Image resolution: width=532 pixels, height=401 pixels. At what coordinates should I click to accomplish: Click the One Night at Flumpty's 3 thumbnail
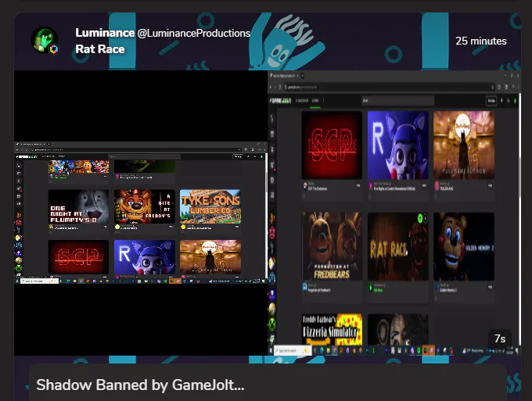point(78,206)
